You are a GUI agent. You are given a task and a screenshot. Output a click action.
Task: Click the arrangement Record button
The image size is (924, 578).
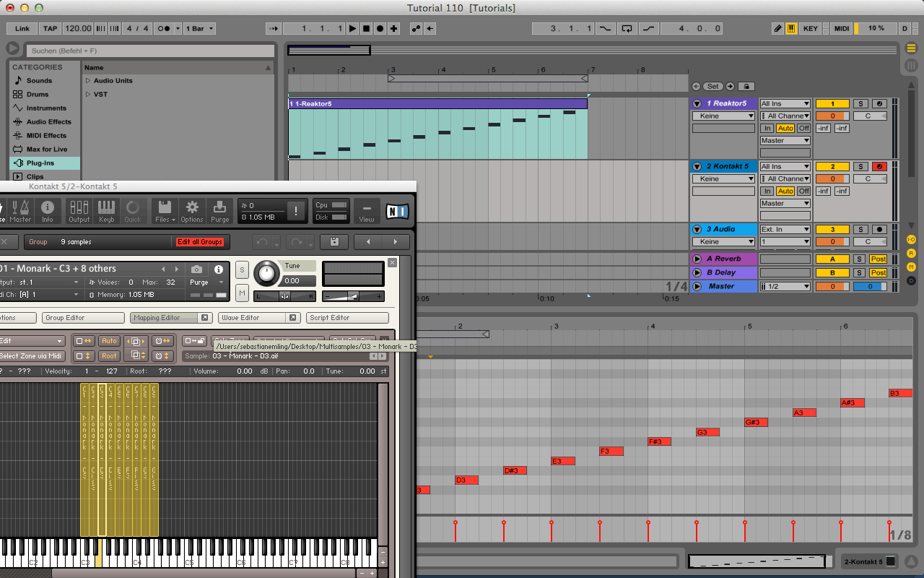pyautogui.click(x=380, y=29)
